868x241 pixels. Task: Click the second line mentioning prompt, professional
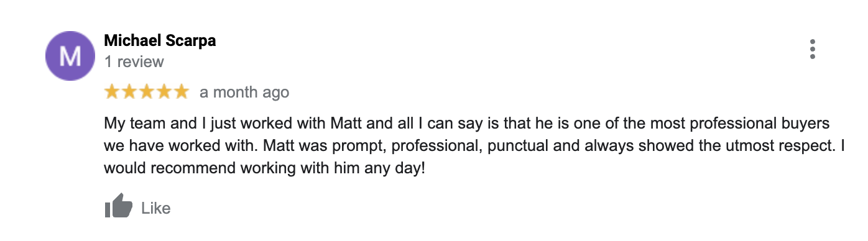coord(478,145)
